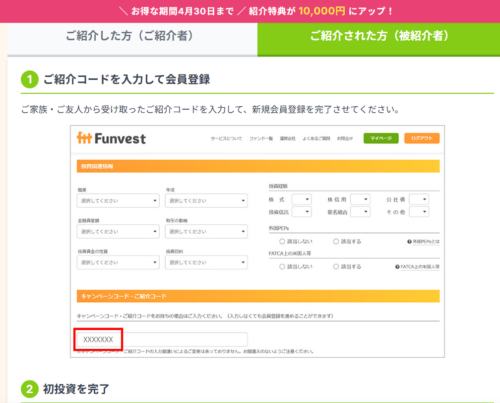The height and width of the screenshot is (403, 500).
Task: Click the 投資関連情報 orange section header
Action: coord(258,166)
